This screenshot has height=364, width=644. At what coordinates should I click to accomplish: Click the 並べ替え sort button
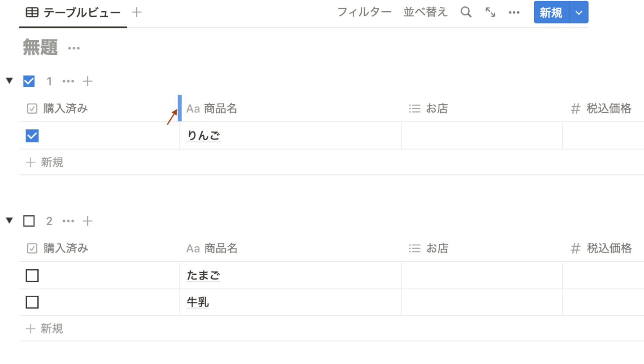(425, 12)
